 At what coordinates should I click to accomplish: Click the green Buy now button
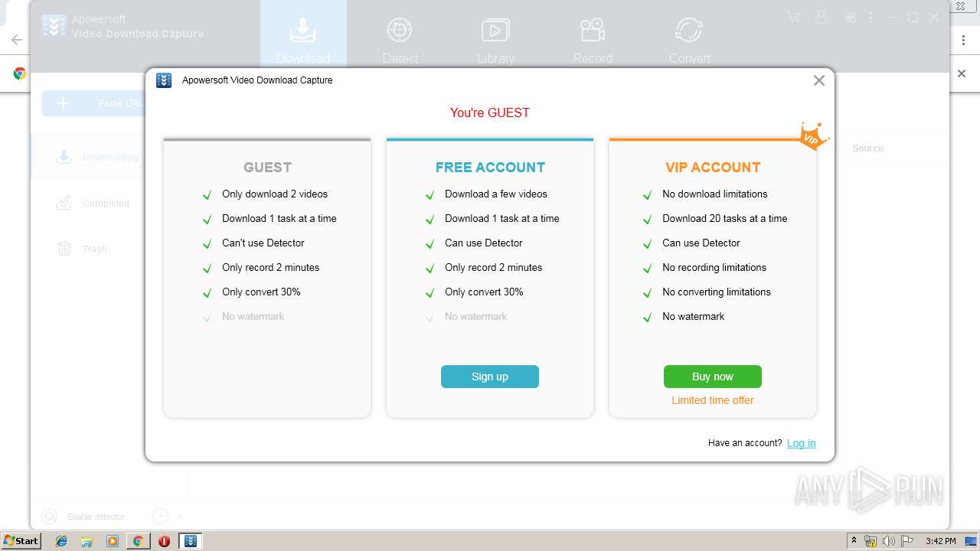coord(713,377)
